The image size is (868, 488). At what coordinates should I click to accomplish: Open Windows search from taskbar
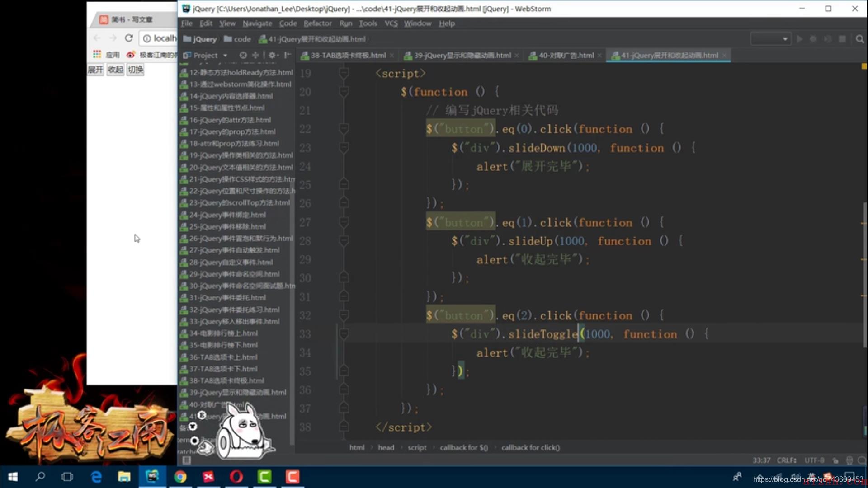(40, 477)
